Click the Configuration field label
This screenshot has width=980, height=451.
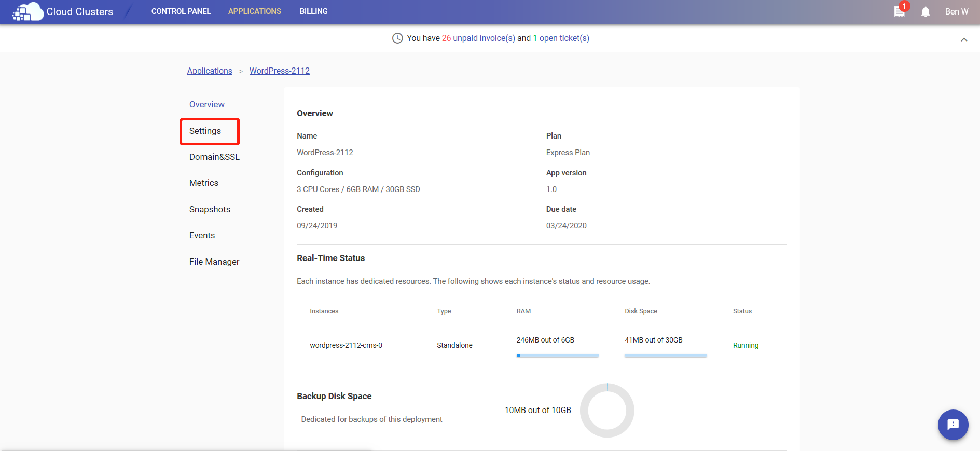click(320, 173)
